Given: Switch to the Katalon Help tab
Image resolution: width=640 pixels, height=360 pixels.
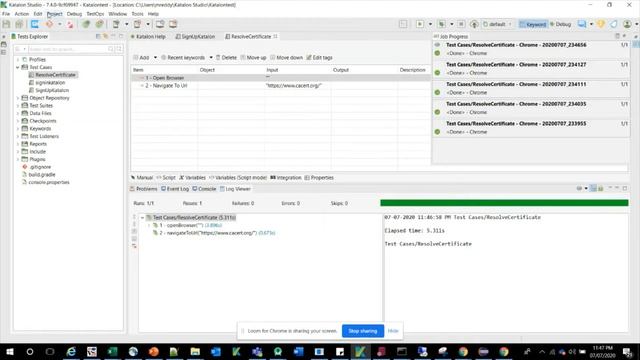Looking at the screenshot, I should 148,36.
